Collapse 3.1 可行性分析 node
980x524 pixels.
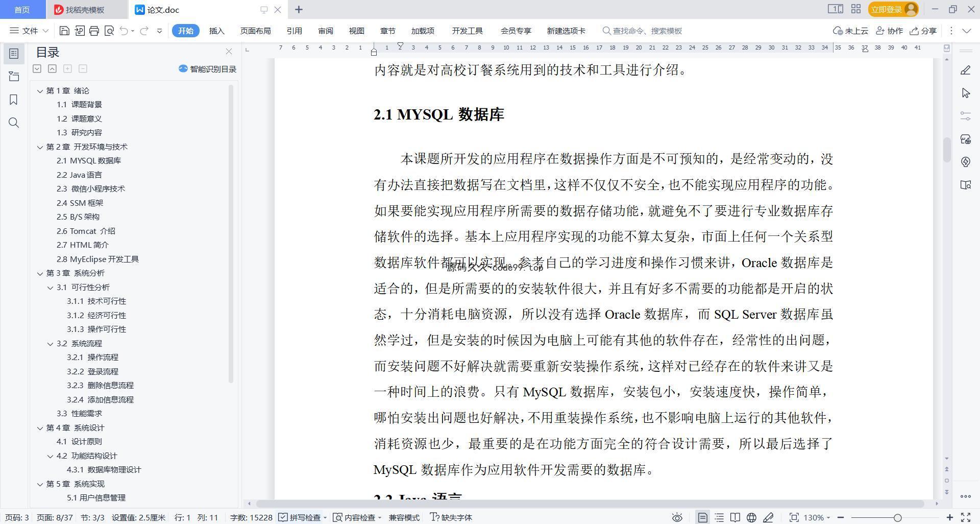pyautogui.click(x=50, y=288)
